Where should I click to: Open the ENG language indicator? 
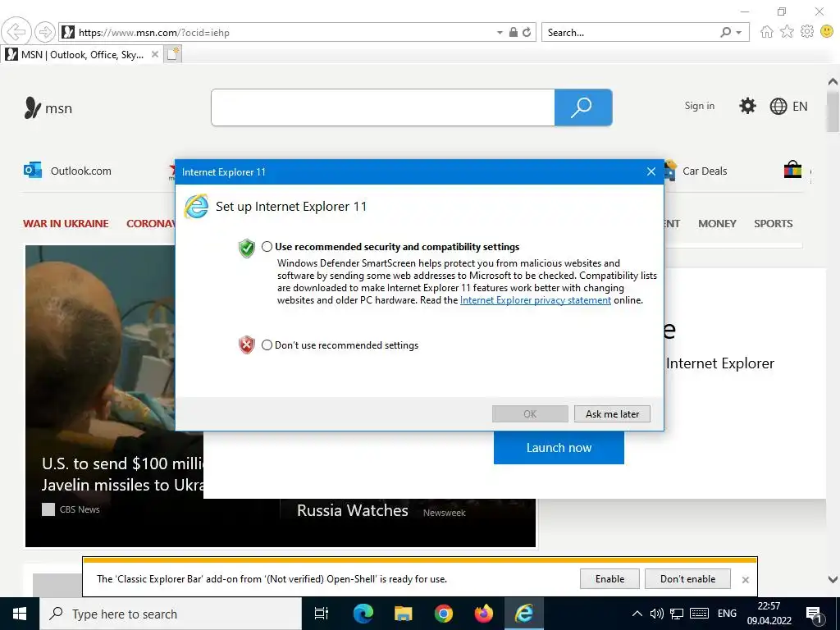(727, 614)
